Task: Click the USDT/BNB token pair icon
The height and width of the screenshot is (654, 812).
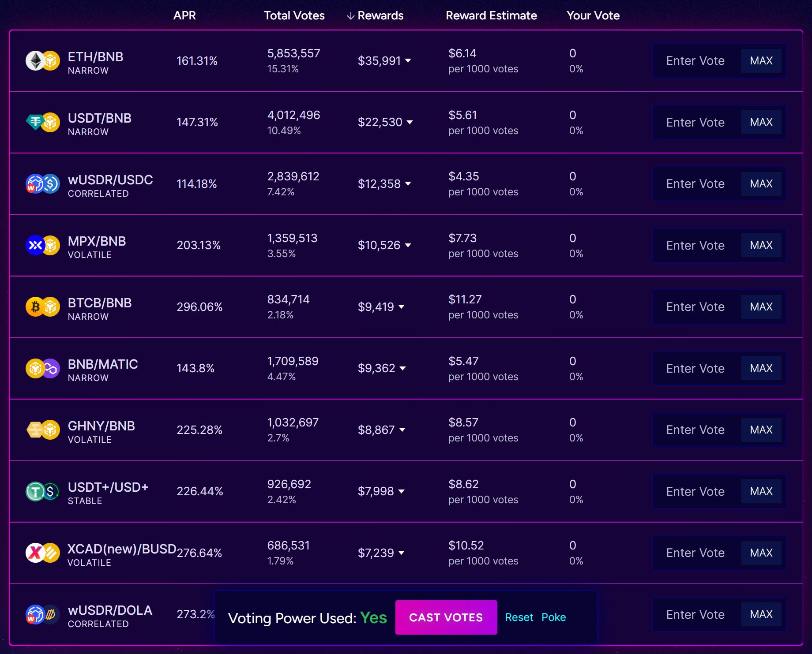Action: [x=43, y=122]
